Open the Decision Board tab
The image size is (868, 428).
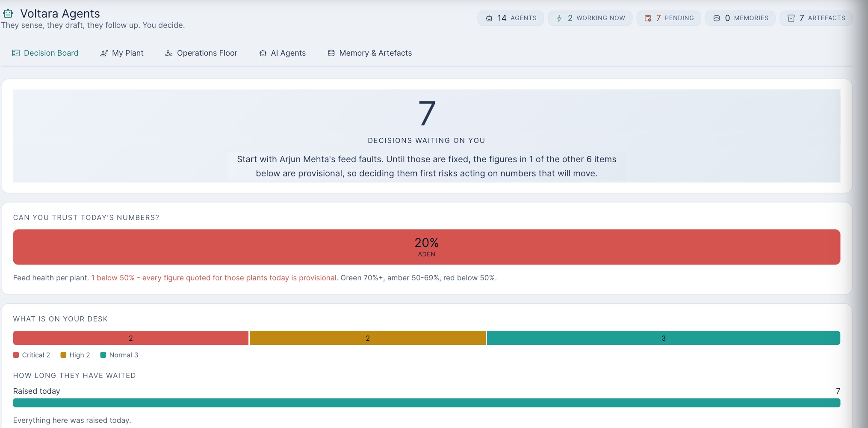pos(45,53)
